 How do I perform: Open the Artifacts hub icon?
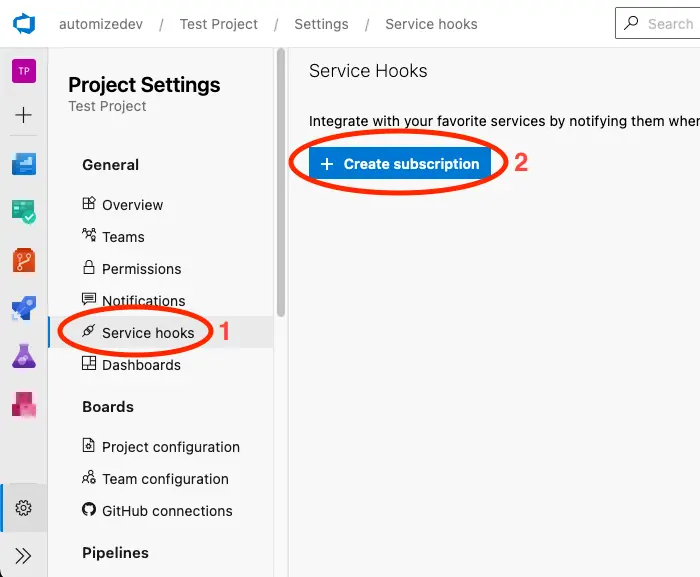[x=24, y=404]
